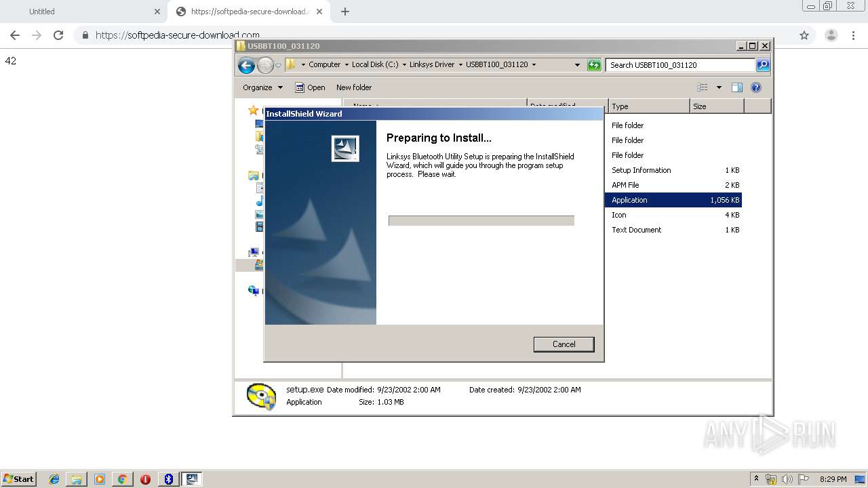
Task: Select Linksys Driver in the breadcrumb
Action: [x=432, y=64]
